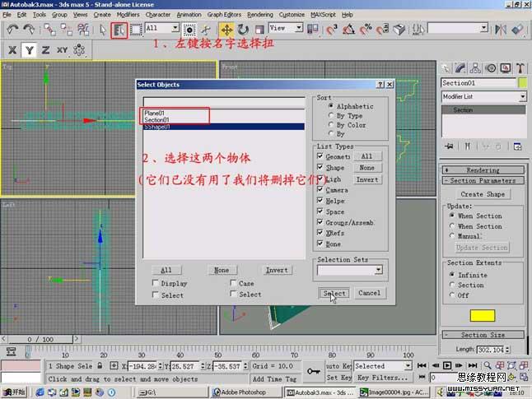Image resolution: width=532 pixels, height=399 pixels.
Task: Activate Select and Move tool
Action: coord(226,30)
